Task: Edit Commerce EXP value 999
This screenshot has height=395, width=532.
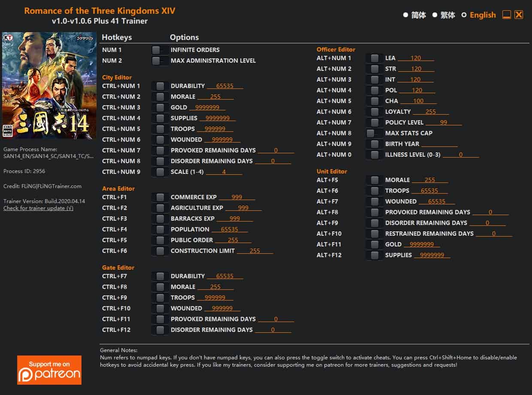Action: pos(237,197)
